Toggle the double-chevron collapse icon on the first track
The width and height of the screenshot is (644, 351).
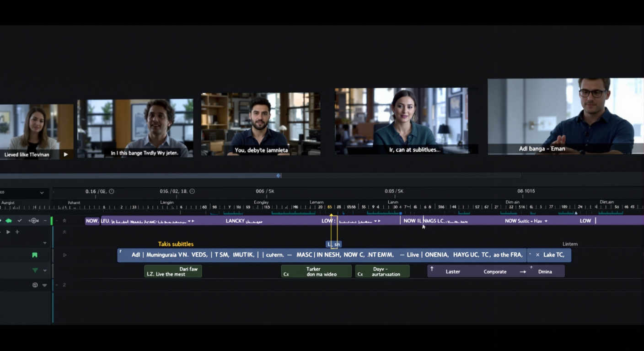tap(64, 221)
